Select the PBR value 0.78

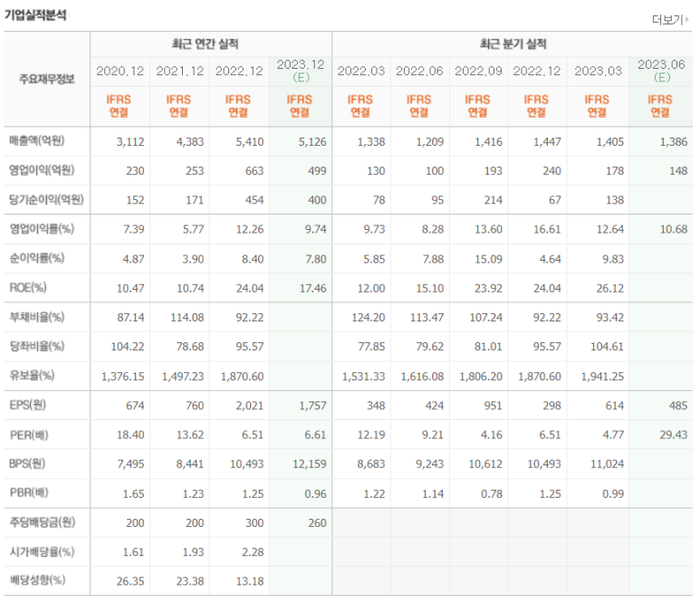click(492, 494)
